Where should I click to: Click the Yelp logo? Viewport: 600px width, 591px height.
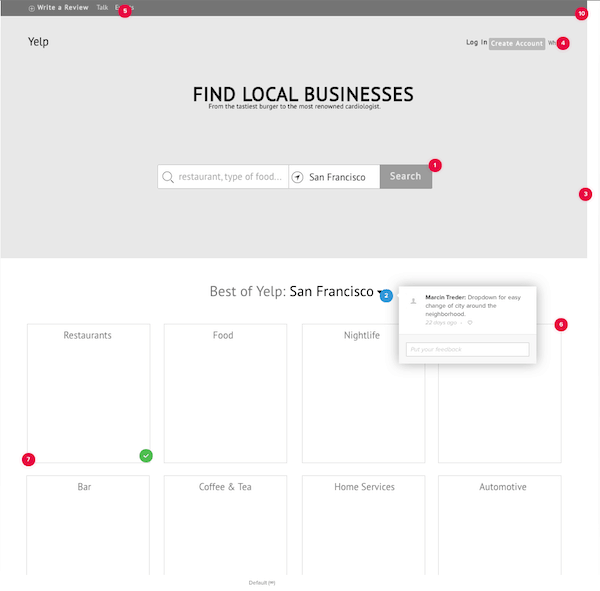38,42
